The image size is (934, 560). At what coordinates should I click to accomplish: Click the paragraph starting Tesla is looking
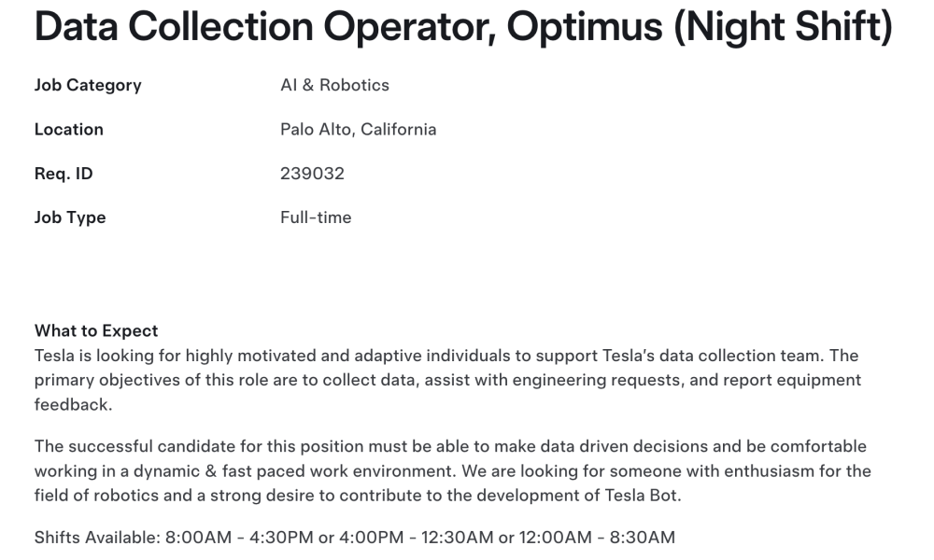(448, 380)
